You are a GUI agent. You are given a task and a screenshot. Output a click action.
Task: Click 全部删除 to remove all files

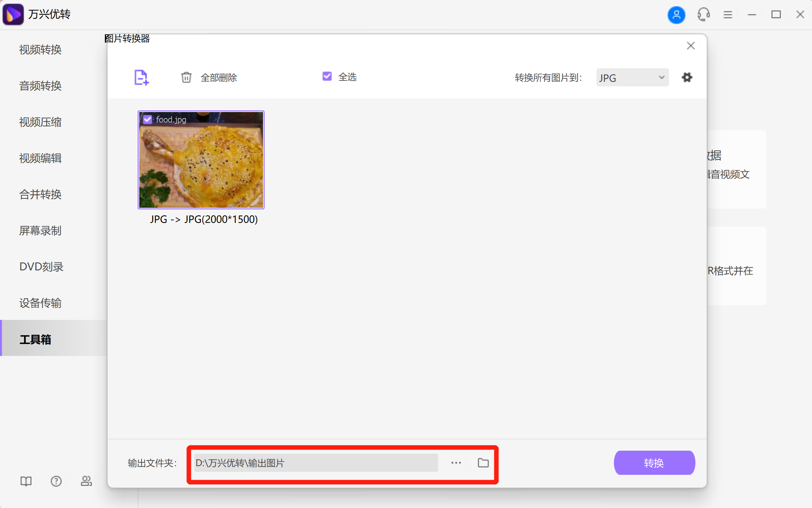[x=219, y=77]
